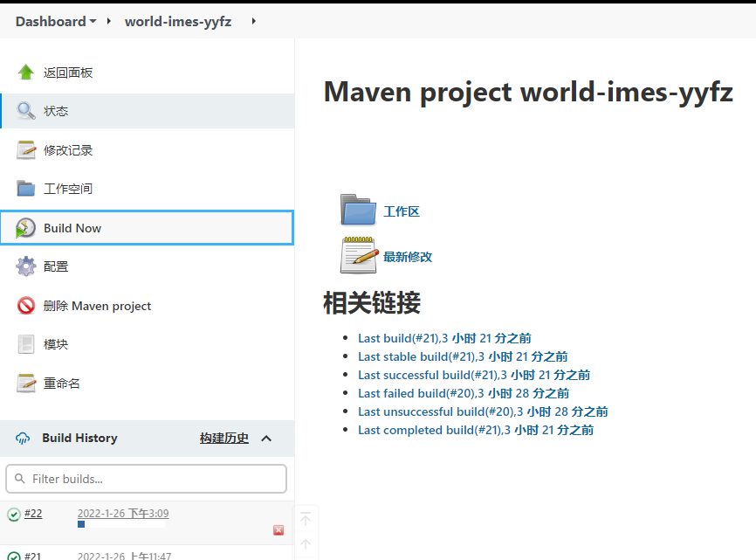Click the search icon in Filter builds box
This screenshot has width=756, height=560.
click(20, 479)
